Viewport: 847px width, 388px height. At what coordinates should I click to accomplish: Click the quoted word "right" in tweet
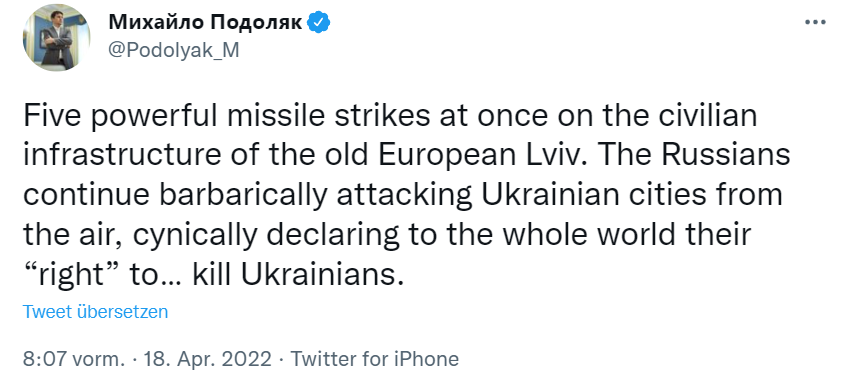tap(72, 275)
